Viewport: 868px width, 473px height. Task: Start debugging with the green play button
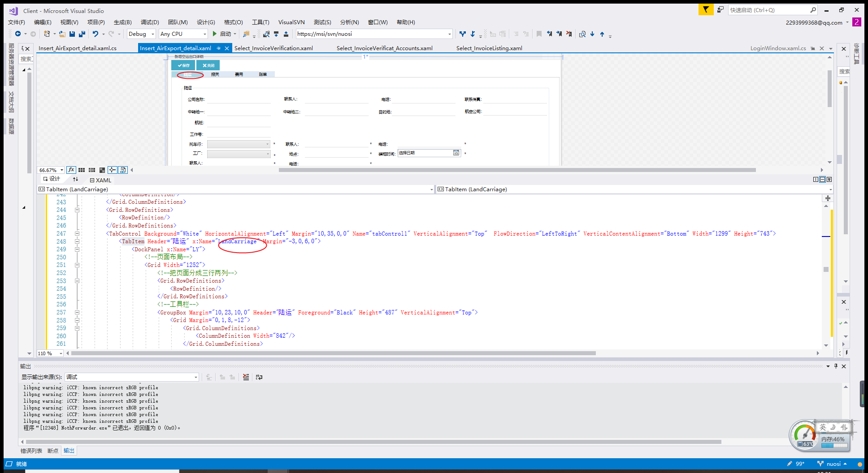(x=215, y=34)
